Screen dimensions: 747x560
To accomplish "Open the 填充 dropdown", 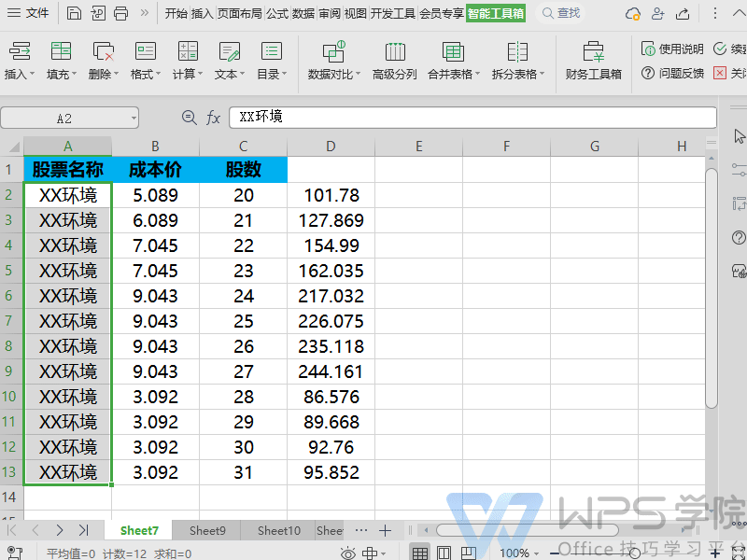I will [x=62, y=61].
